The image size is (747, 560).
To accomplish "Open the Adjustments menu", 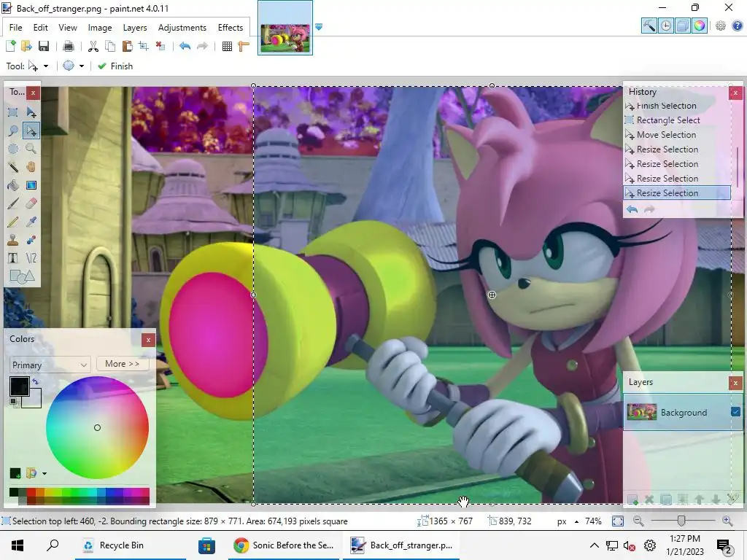I will point(182,28).
